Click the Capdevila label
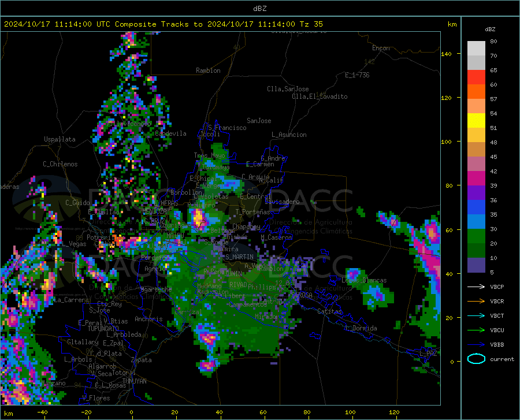520x420 pixels. 170,133
